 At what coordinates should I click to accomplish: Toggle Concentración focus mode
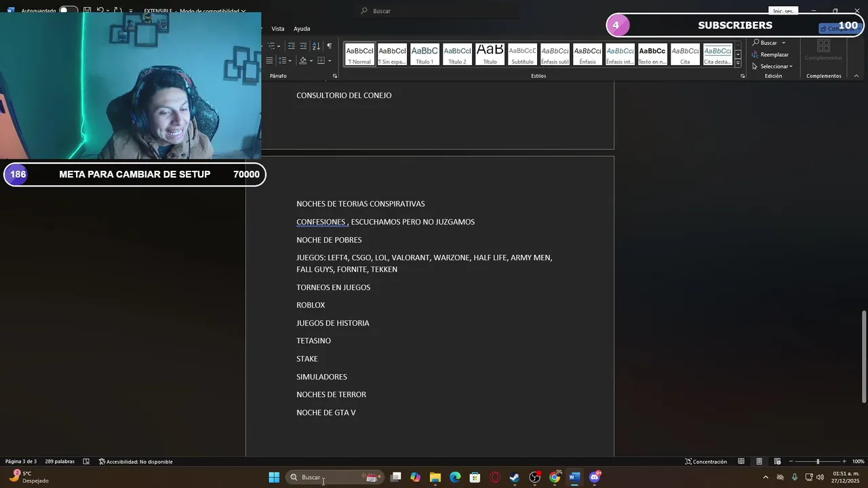point(706,462)
